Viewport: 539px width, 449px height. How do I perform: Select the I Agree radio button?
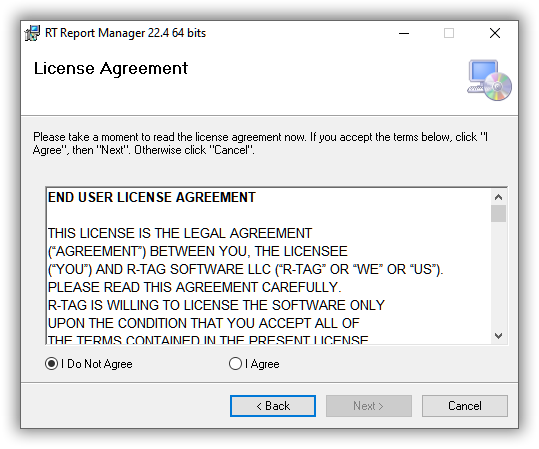(x=235, y=364)
